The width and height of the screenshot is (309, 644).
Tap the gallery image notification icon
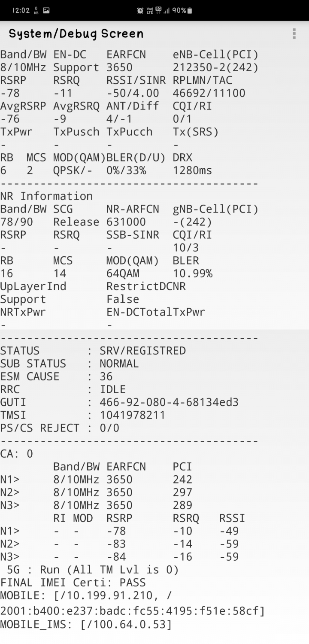point(46,10)
